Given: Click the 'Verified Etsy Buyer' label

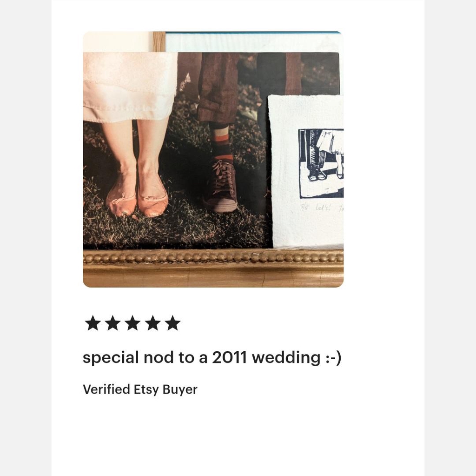Looking at the screenshot, I should 140,389.
